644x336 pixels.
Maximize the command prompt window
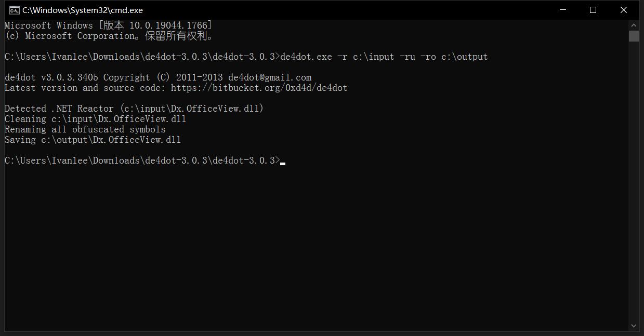593,10
